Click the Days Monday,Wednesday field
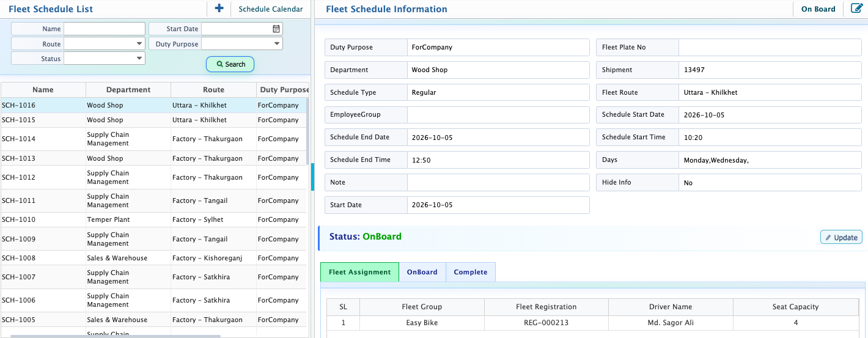Screen dimensions: 868x338 click(770, 160)
